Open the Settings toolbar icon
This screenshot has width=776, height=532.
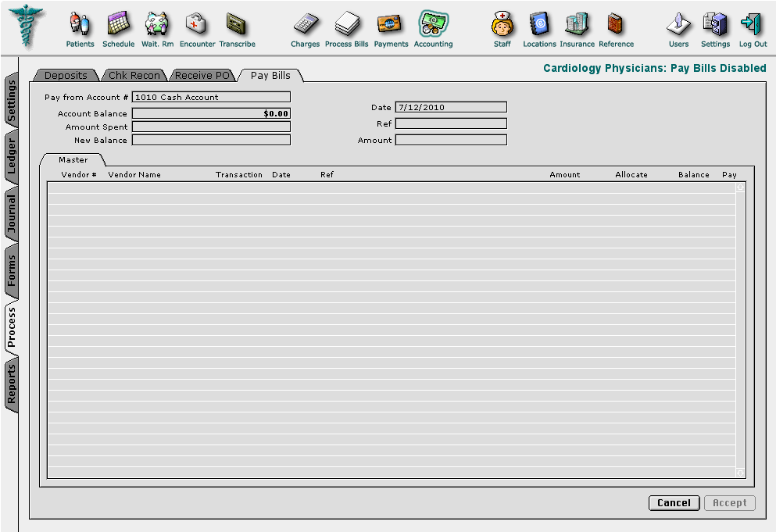click(715, 23)
